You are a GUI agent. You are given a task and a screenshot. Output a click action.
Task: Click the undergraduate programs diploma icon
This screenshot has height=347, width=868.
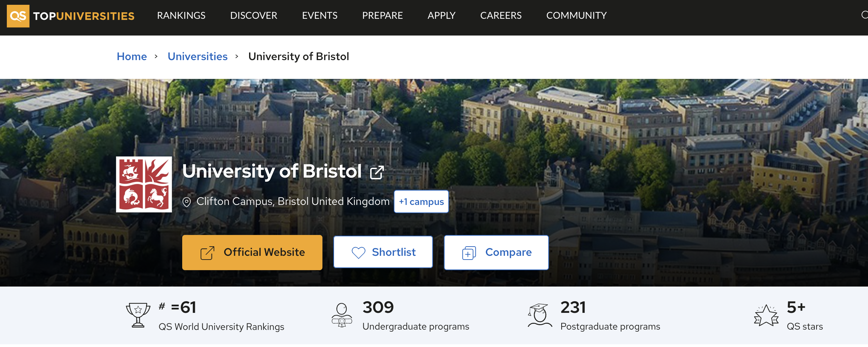tap(342, 315)
